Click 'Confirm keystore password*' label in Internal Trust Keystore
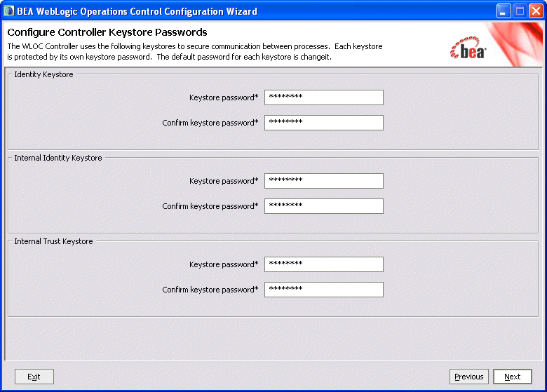547x392 pixels. [210, 290]
